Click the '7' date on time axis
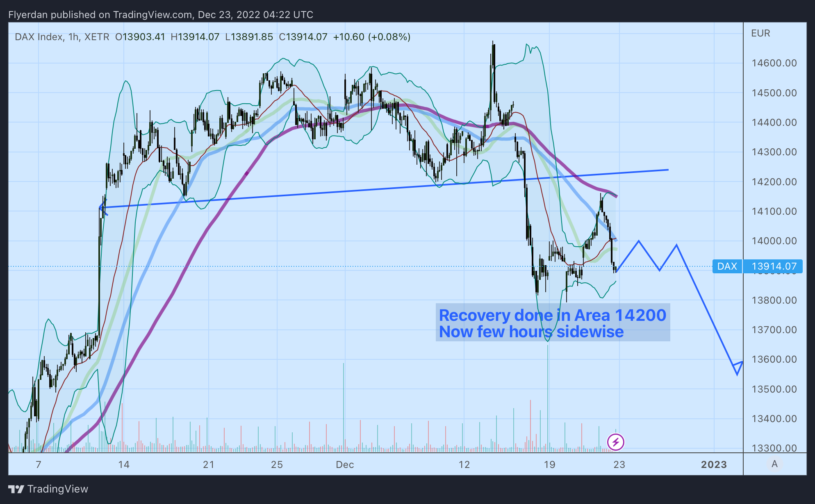This screenshot has width=815, height=504. (x=39, y=464)
